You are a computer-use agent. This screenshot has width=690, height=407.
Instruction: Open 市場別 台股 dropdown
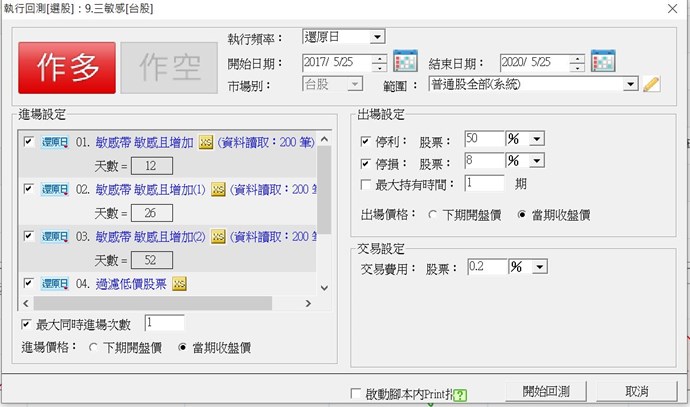[354, 84]
